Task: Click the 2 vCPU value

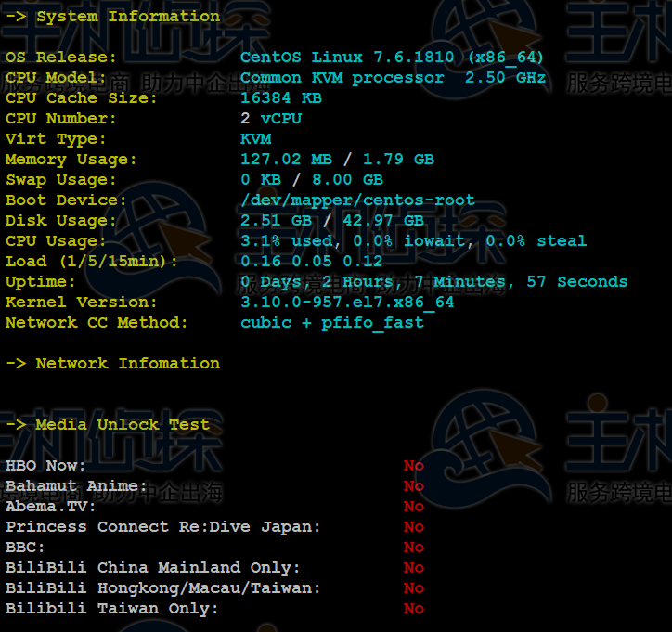Action: coord(270,118)
